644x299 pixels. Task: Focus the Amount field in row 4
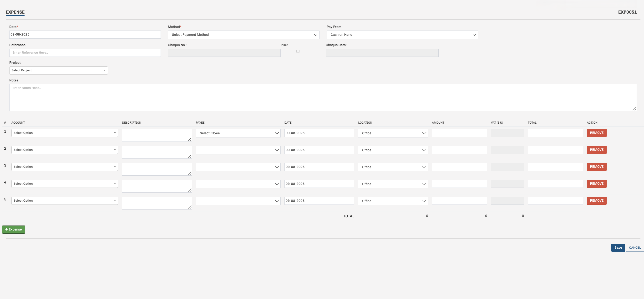coord(459,184)
